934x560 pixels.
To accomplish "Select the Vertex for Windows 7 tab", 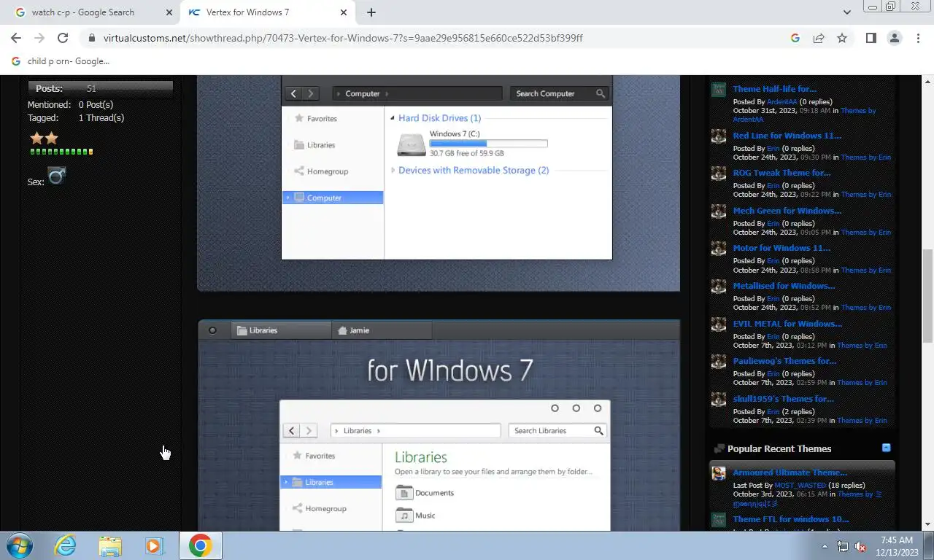I will [x=267, y=12].
